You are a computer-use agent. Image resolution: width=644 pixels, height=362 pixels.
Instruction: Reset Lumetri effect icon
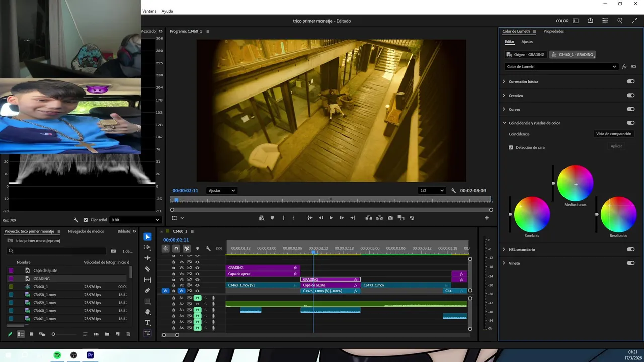pyautogui.click(x=634, y=66)
